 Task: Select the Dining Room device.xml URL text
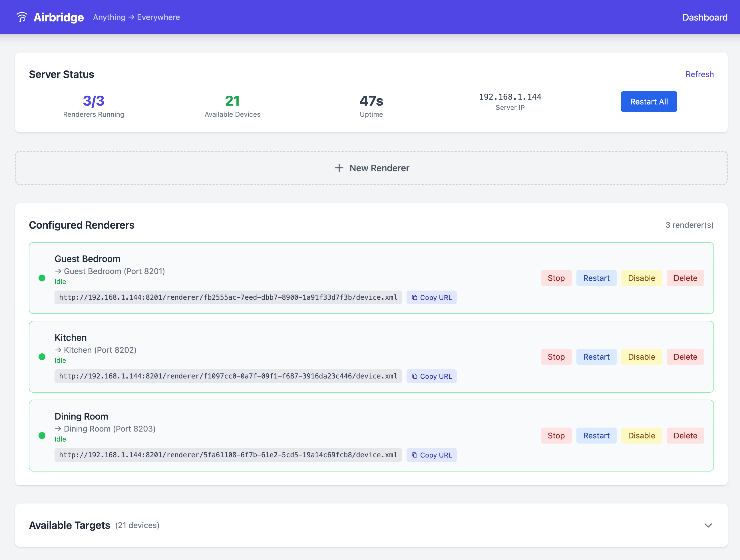pyautogui.click(x=228, y=455)
